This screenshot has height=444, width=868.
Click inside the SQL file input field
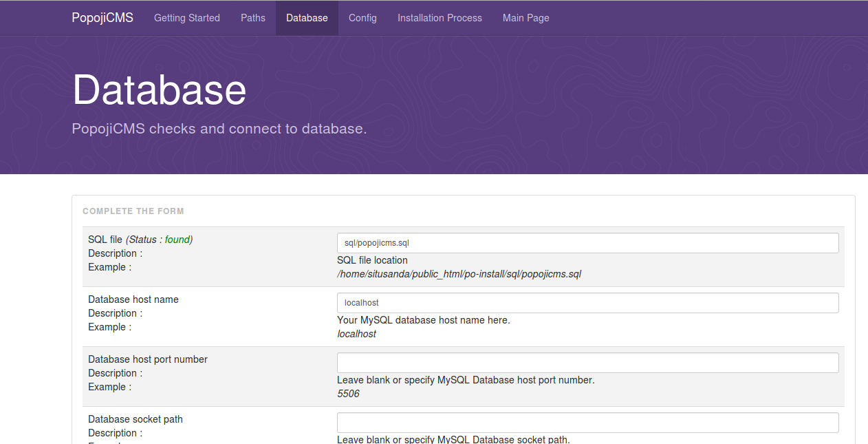coord(587,243)
